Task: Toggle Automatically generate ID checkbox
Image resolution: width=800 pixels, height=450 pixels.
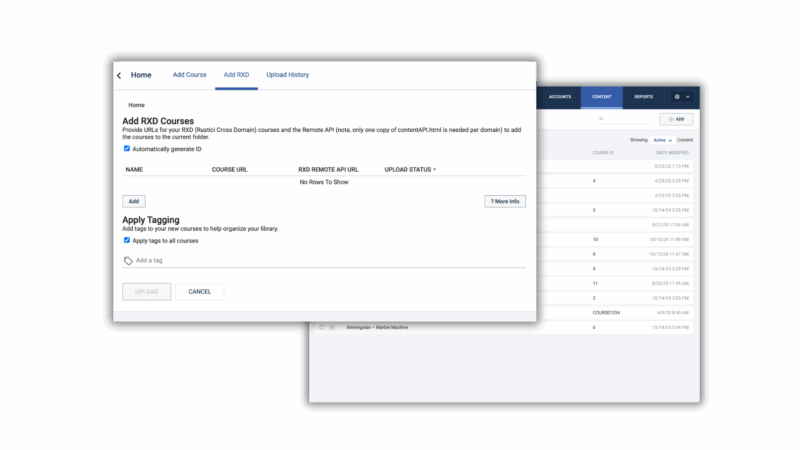Action: pyautogui.click(x=127, y=149)
